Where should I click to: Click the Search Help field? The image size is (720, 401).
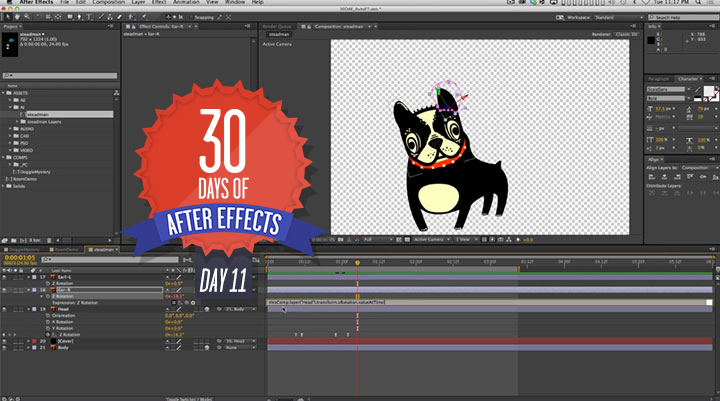point(683,17)
